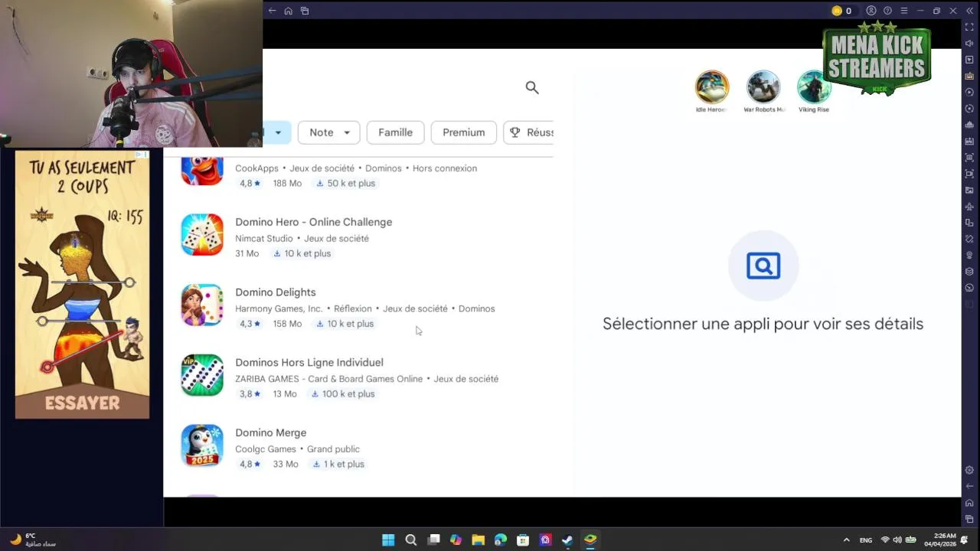The image size is (980, 551).
Task: Open the hamburger menu in BlueStacks title bar
Action: [x=904, y=11]
